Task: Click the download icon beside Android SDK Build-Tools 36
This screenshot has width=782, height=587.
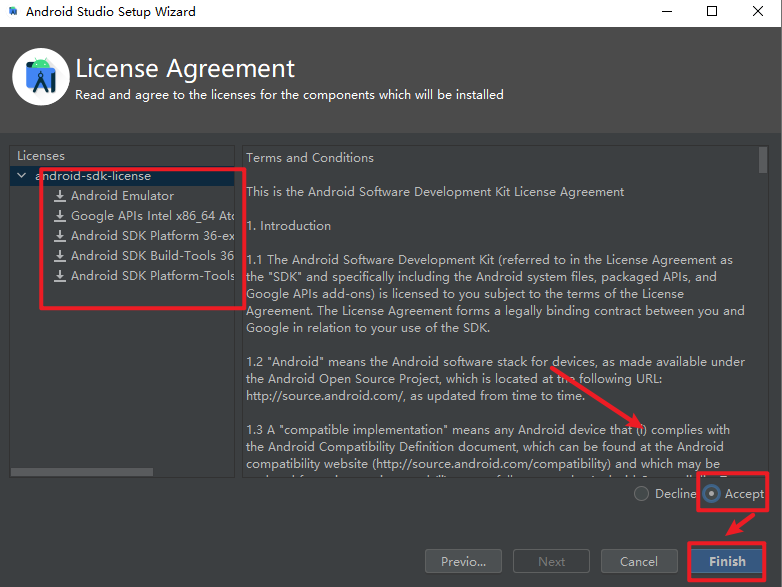Action: point(60,255)
